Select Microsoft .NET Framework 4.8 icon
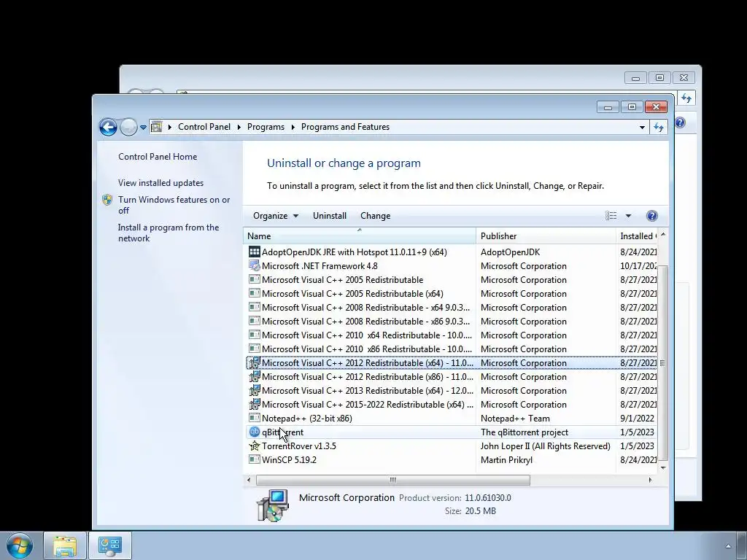Screen dimensions: 747x560 [255, 265]
